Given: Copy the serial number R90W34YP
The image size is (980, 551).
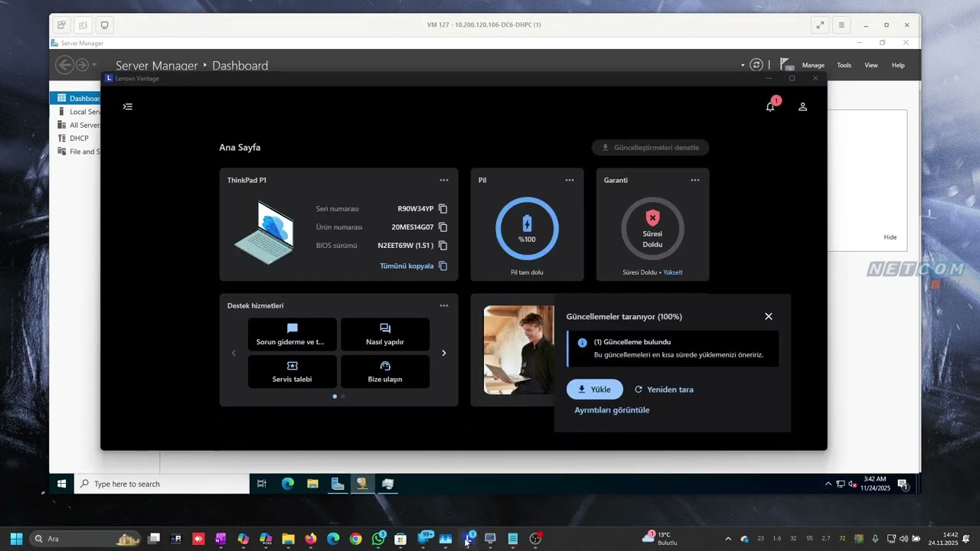Looking at the screenshot, I should (x=443, y=209).
